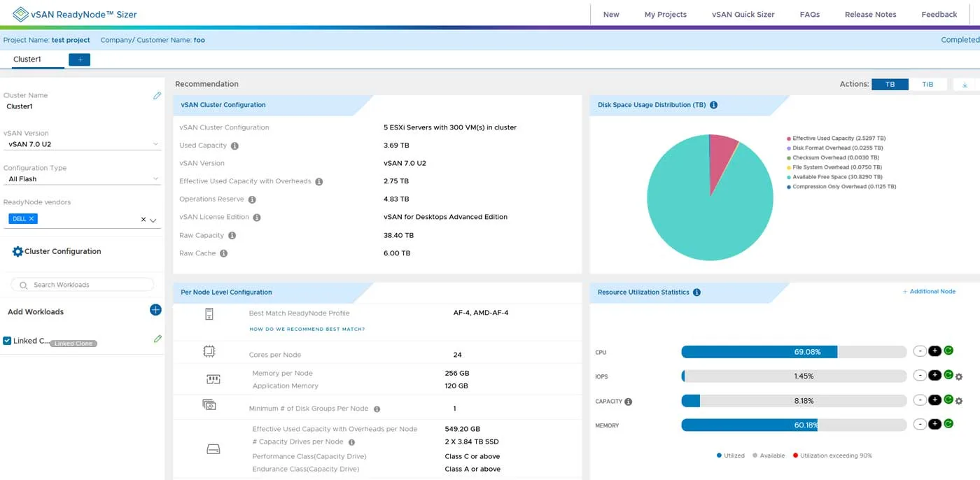The image size is (980, 480).
Task: Go to vSAN Quick Sizer
Action: [743, 14]
